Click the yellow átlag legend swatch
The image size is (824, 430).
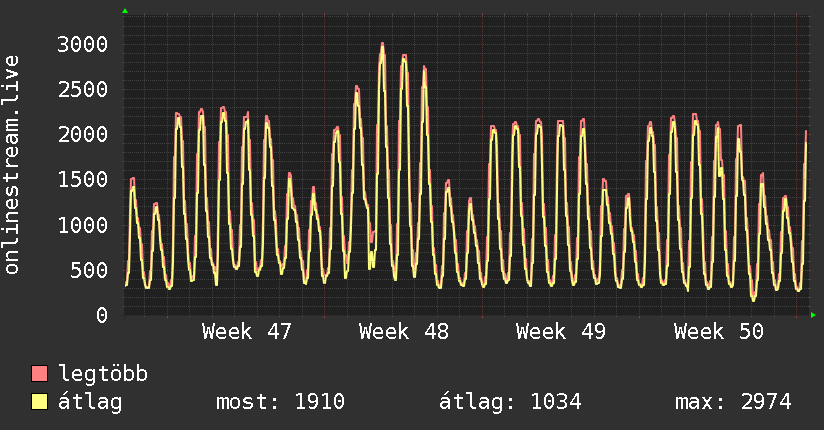point(39,402)
